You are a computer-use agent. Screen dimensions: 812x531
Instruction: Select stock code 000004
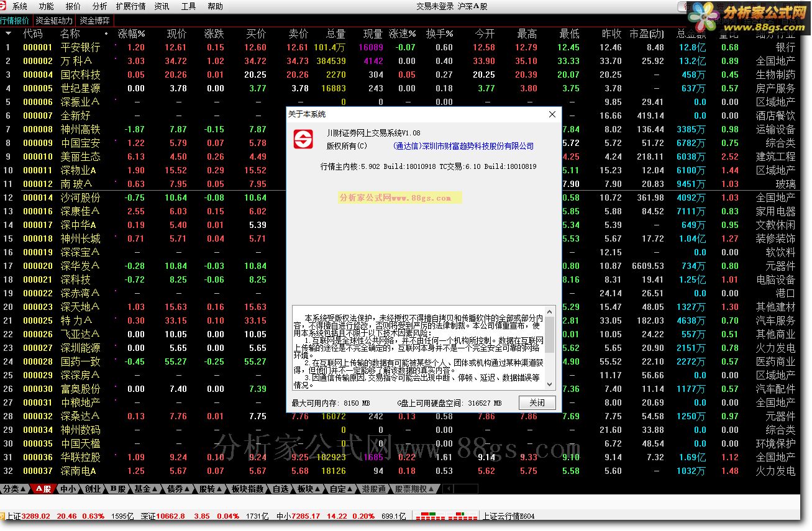coord(38,75)
